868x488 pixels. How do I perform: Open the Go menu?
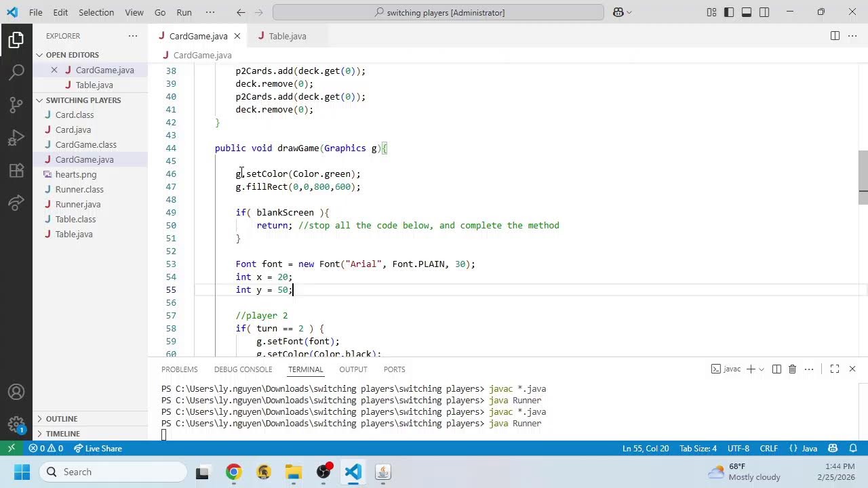coord(160,12)
